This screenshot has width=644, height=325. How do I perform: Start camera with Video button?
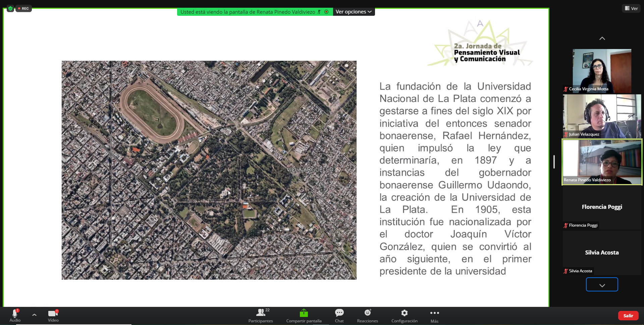(53, 315)
